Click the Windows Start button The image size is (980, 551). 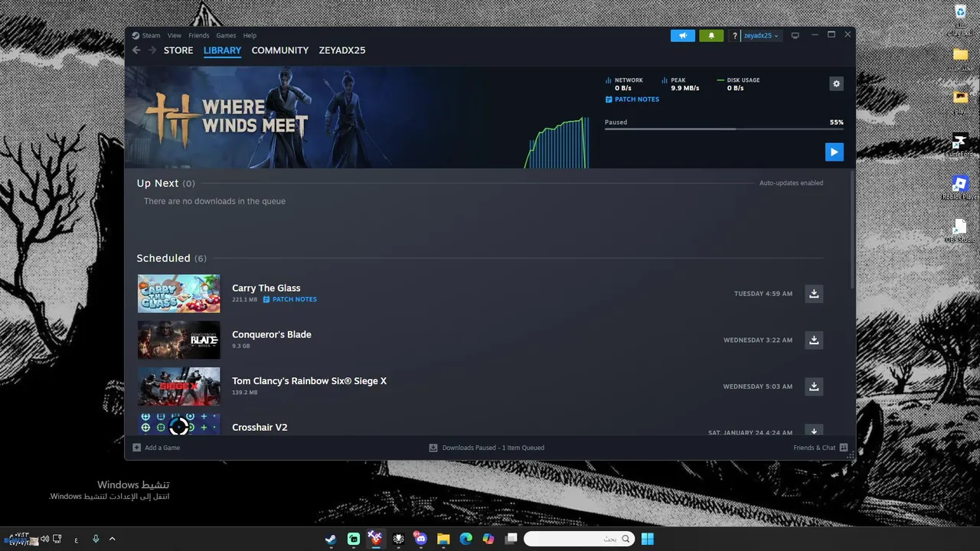[648, 539]
